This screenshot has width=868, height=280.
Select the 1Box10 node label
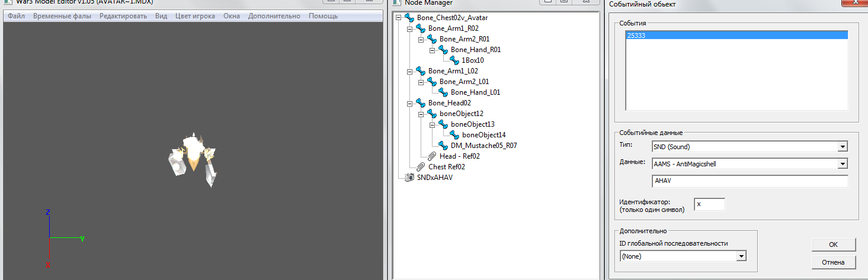473,60
